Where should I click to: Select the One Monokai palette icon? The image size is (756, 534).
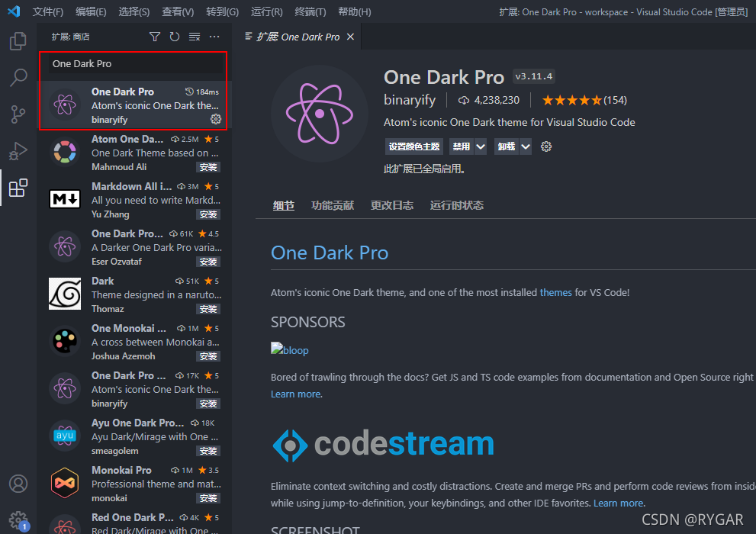click(65, 341)
